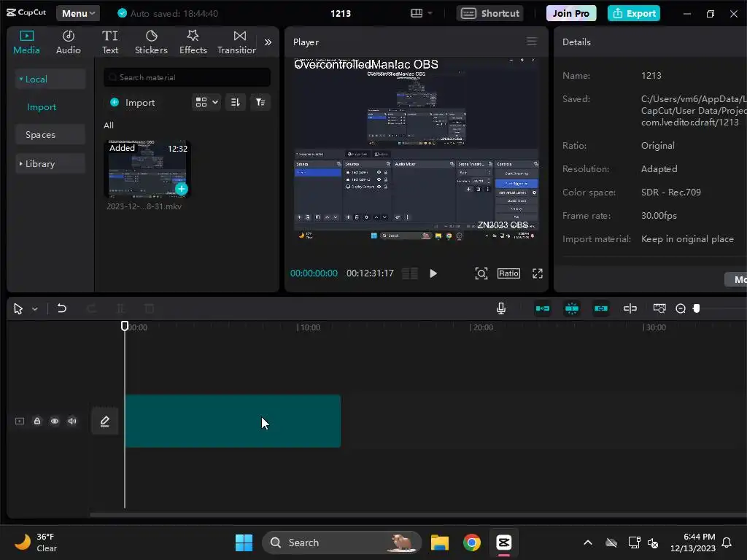
Task: Toggle linkage of clips
Action: pyautogui.click(x=601, y=308)
